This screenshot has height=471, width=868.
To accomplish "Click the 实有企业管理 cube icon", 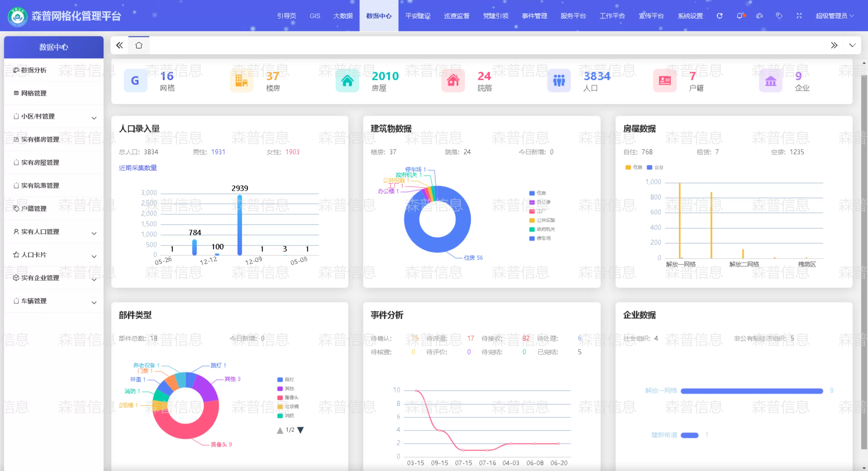I will pyautogui.click(x=16, y=278).
